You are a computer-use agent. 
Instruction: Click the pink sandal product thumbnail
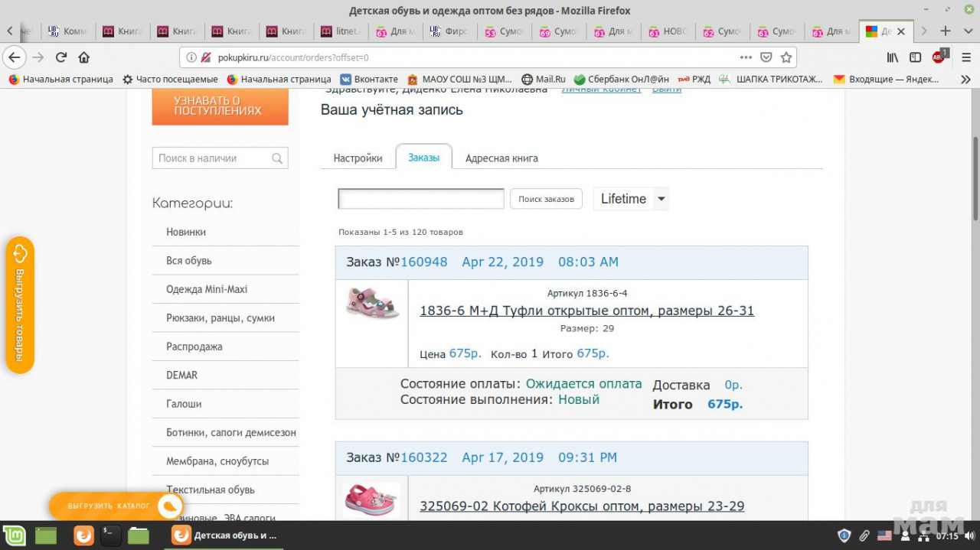(372, 303)
